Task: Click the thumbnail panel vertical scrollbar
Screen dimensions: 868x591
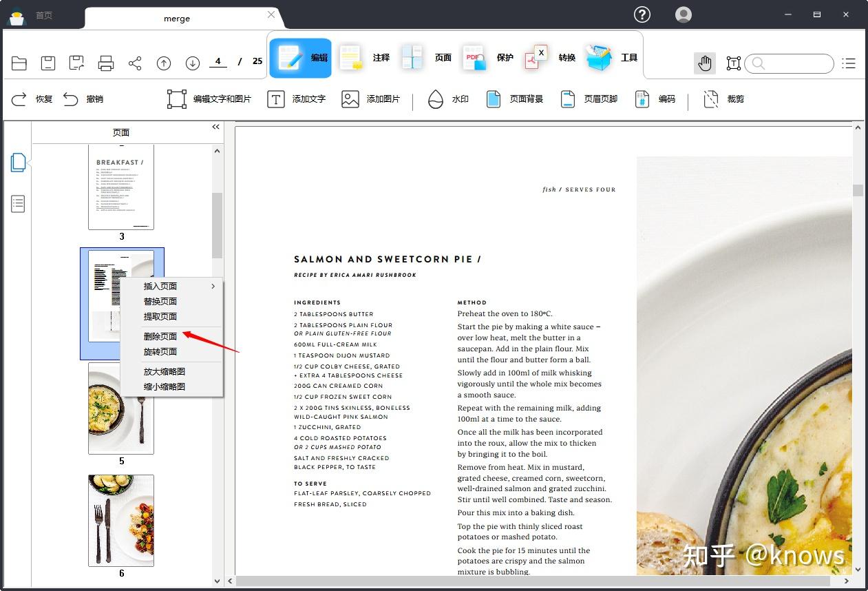Action: [218, 226]
